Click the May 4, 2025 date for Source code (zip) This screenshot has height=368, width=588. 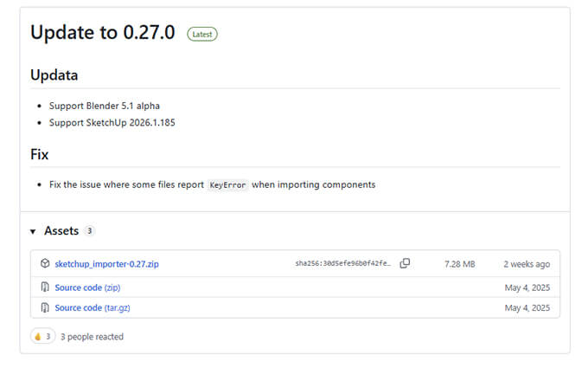[527, 287]
